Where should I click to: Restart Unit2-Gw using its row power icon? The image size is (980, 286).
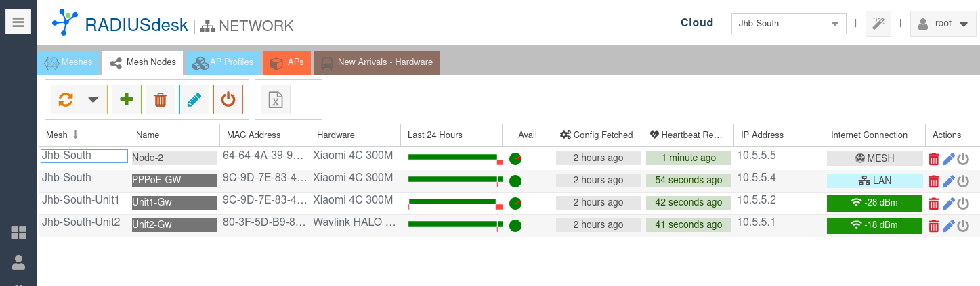[963, 226]
